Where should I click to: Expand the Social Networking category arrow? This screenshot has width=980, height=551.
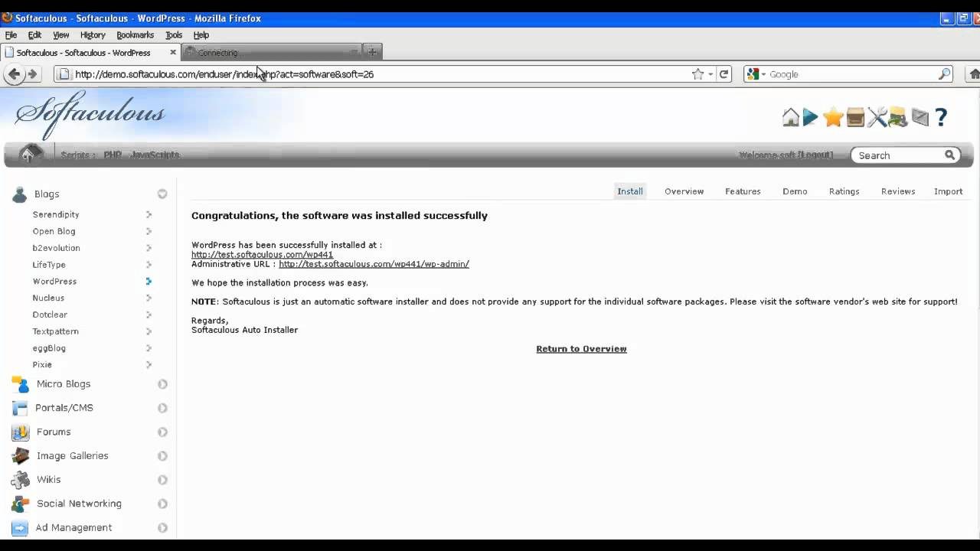coord(162,504)
